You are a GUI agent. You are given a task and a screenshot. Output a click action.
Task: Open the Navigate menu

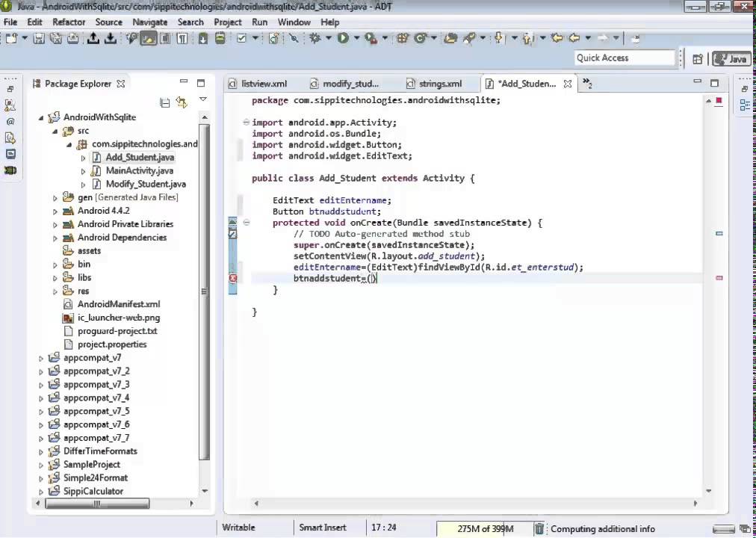pos(150,22)
